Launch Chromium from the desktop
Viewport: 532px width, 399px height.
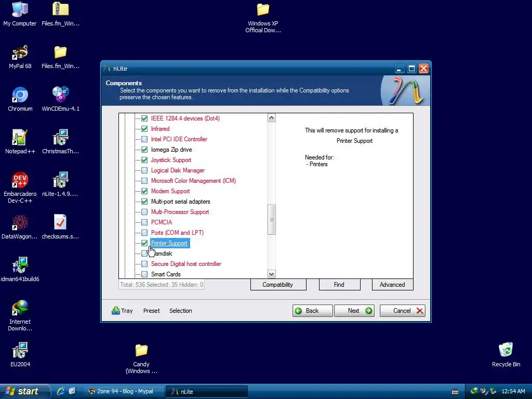pos(20,99)
